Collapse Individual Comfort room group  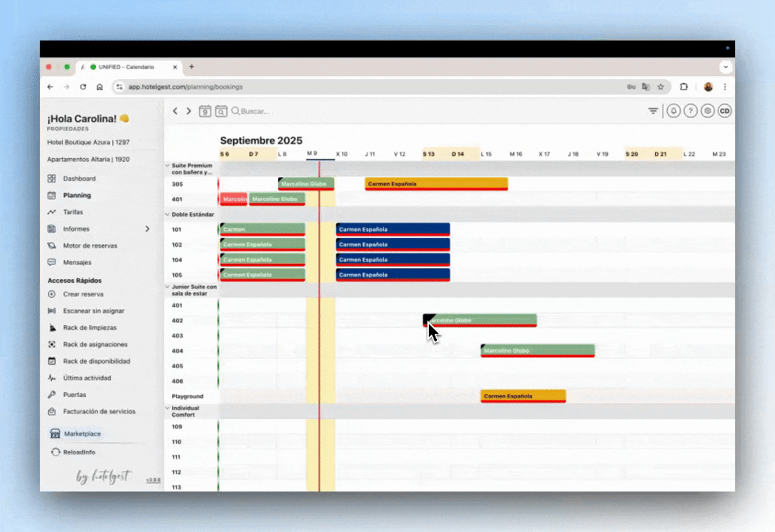pyautogui.click(x=167, y=409)
